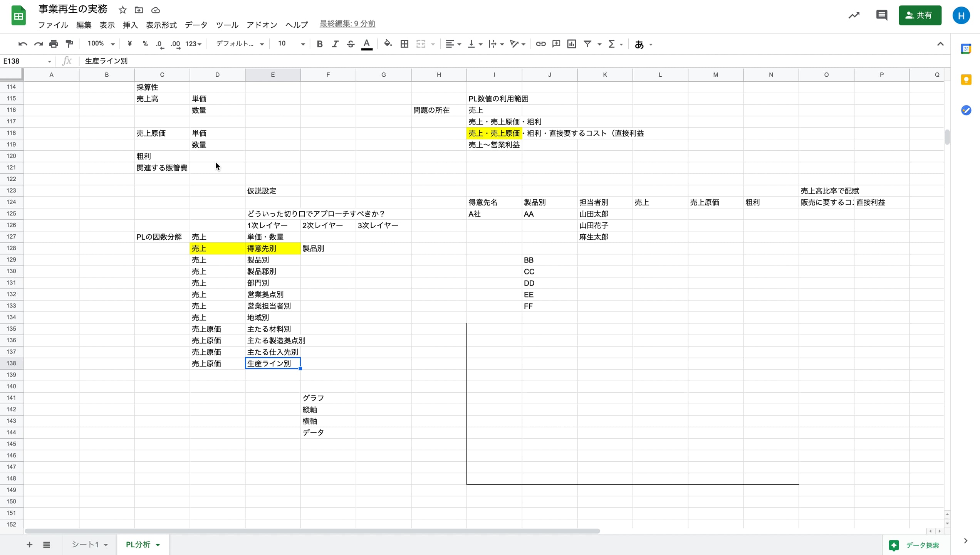Collapse the toolbar with the hide chevron
This screenshot has height=555, width=980.
(940, 44)
